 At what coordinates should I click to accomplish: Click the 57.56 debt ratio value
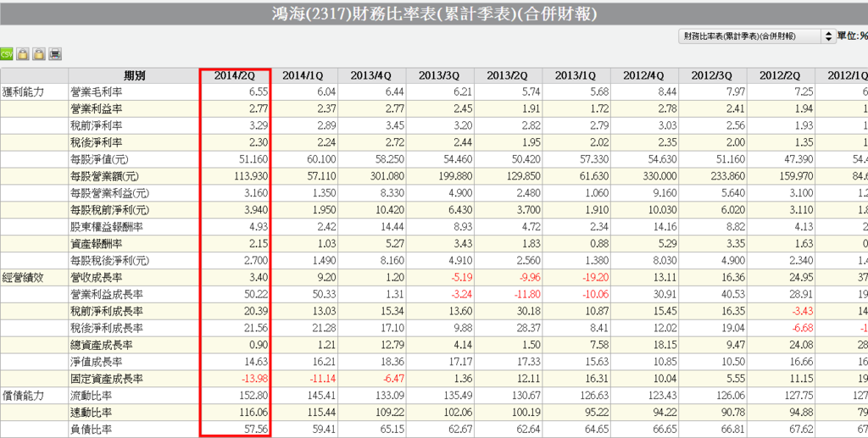click(256, 430)
